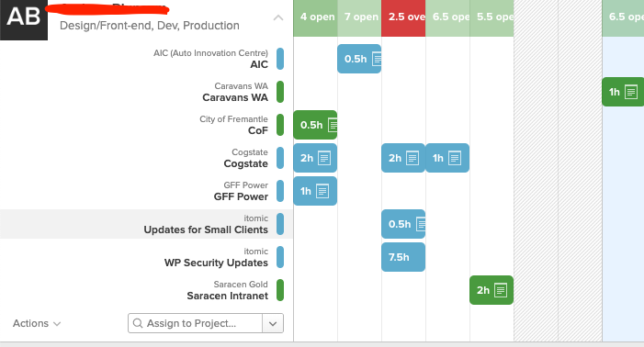The height and width of the screenshot is (347, 644).
Task: Open notes icon on CoF 0.5h block
Action: pyautogui.click(x=333, y=125)
